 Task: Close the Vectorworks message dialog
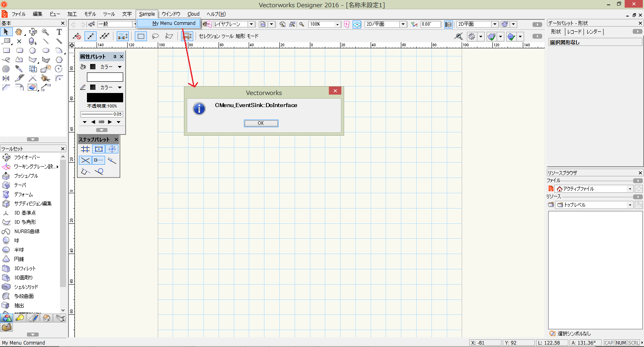pyautogui.click(x=335, y=91)
